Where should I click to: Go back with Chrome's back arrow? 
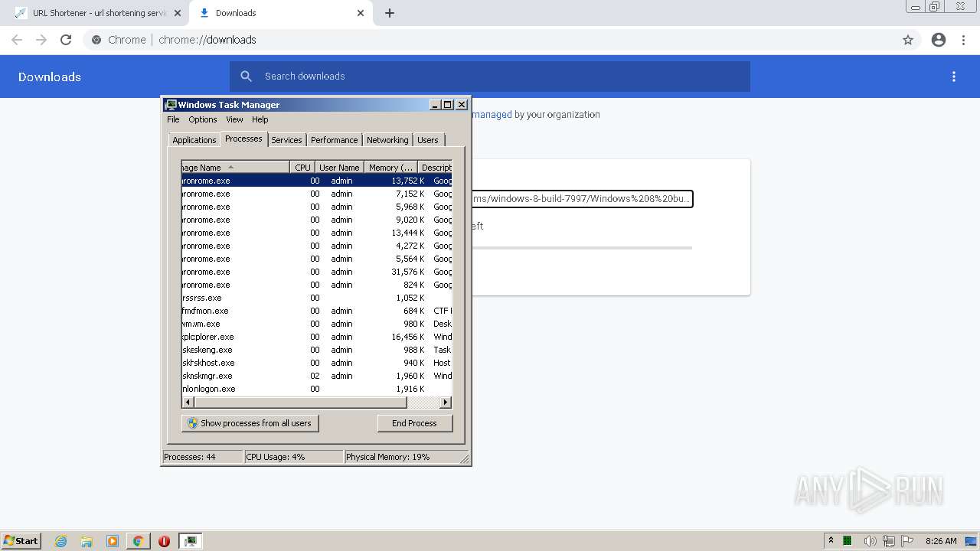click(17, 40)
